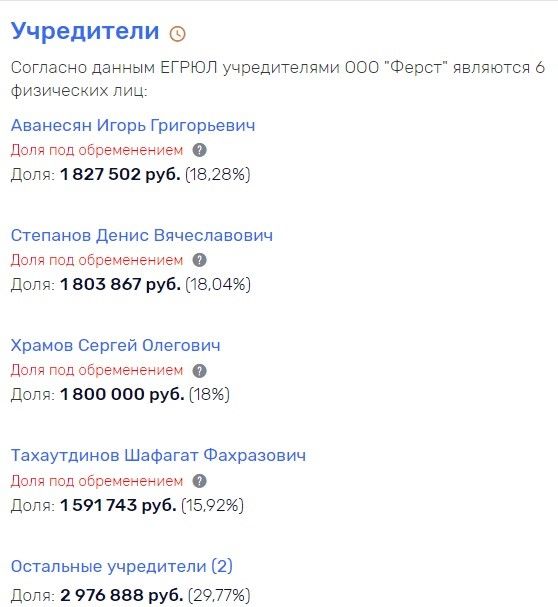Image resolution: width=558 pixels, height=607 pixels.
Task: Click the 1 803 867 руб. share value
Action: point(120,285)
